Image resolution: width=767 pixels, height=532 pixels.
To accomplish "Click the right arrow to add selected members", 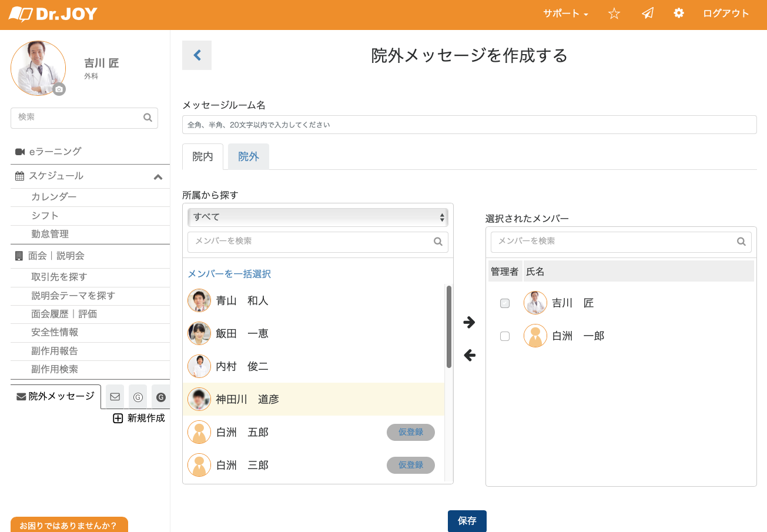I will tap(468, 323).
